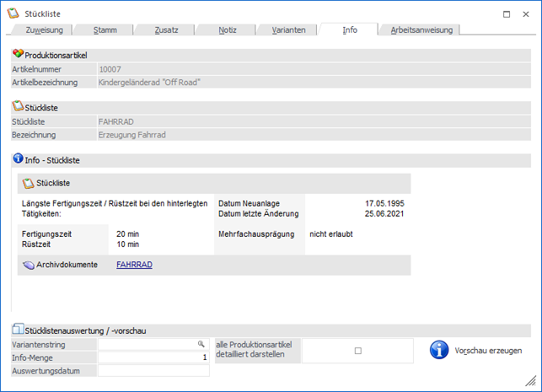Screen dimensions: 542x392
Task: Focus the Info-Menge field
Action: [153, 357]
